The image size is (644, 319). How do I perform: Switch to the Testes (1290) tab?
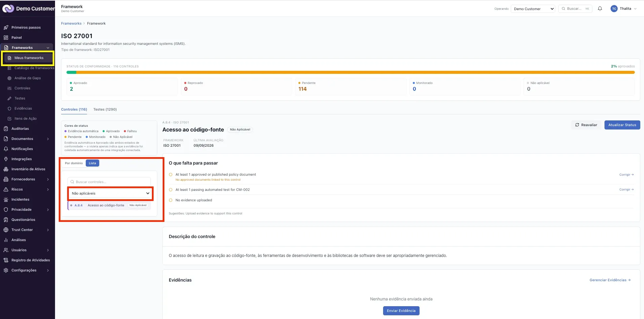105,109
